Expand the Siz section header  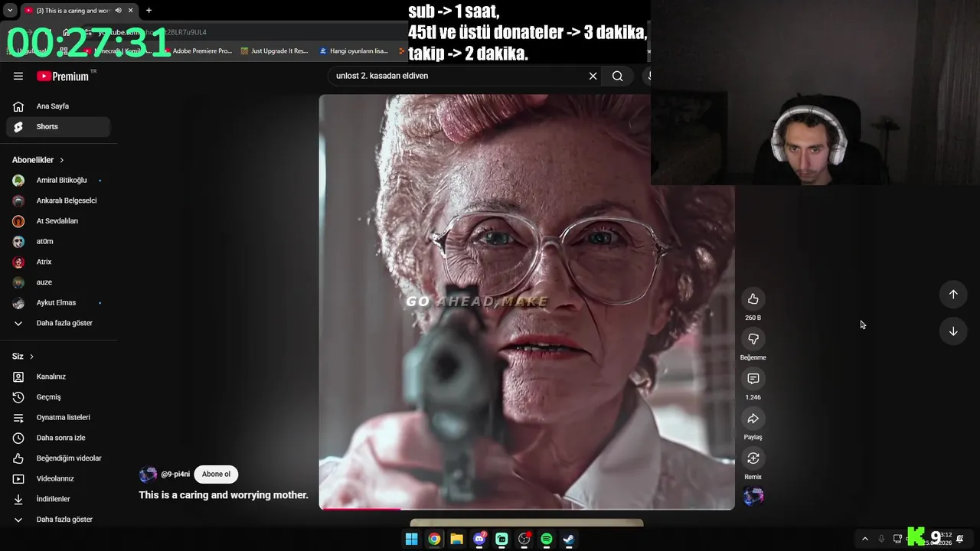tap(23, 357)
